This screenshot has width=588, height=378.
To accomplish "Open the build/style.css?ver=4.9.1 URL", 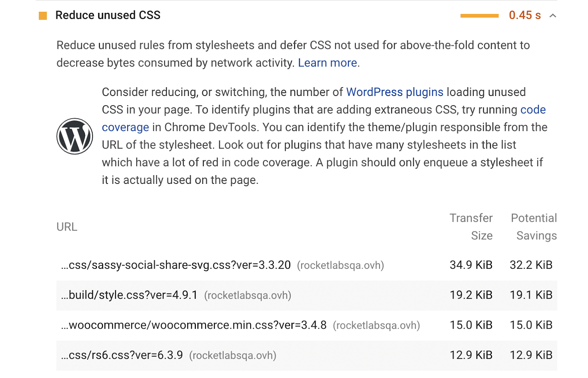I will point(130,295).
